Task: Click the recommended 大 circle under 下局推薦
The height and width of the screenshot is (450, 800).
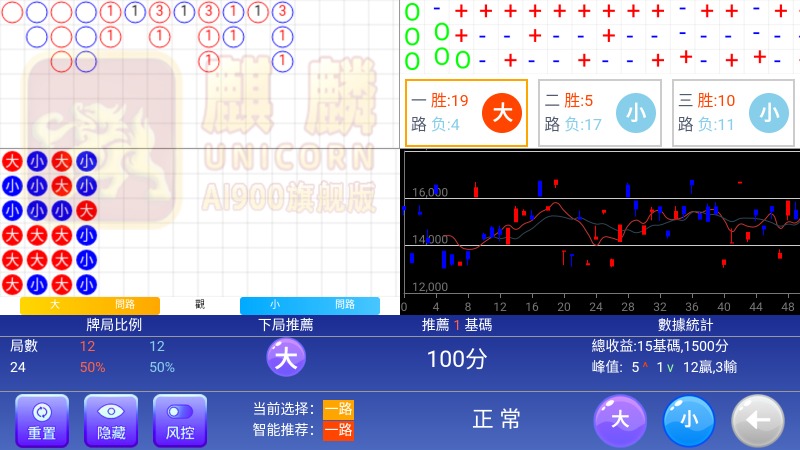Action: pos(286,358)
